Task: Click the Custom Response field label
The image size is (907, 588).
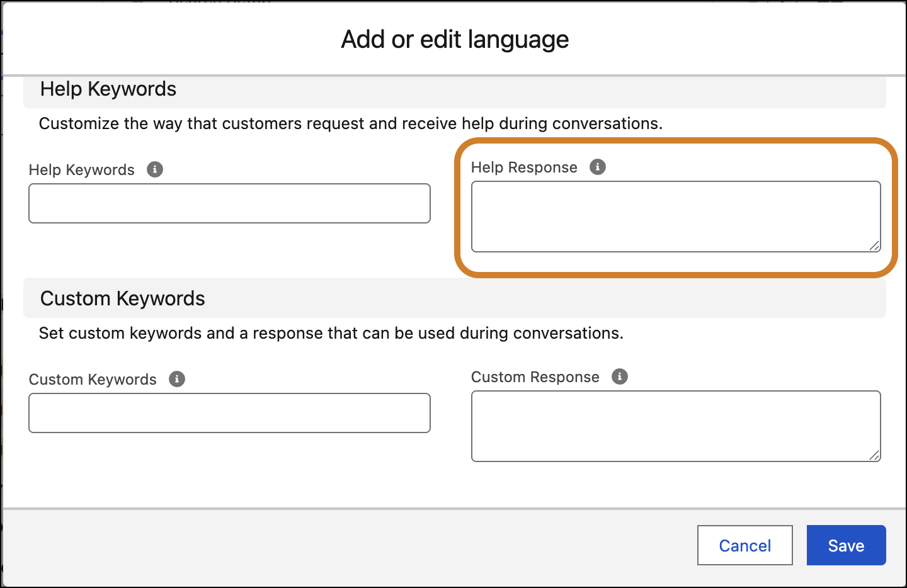Action: tap(535, 377)
